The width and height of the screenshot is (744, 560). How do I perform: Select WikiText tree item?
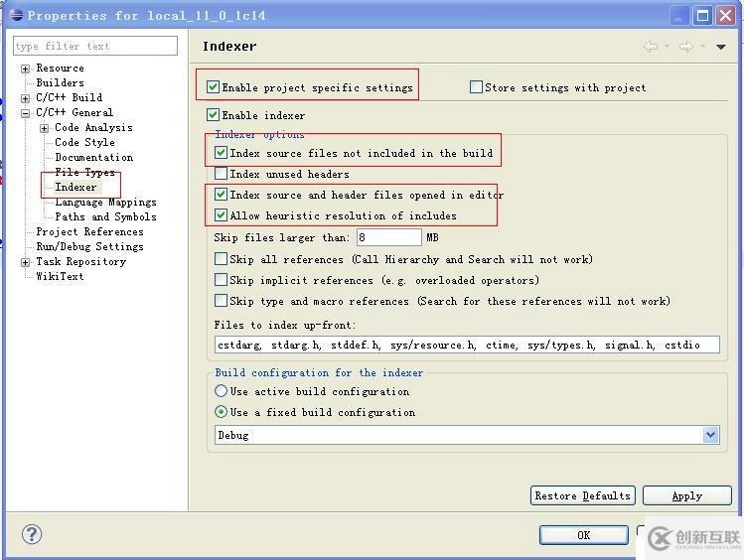(60, 276)
